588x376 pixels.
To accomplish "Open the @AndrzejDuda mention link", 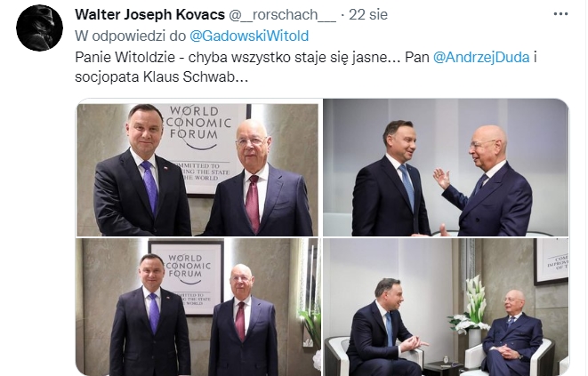I will click(x=481, y=58).
